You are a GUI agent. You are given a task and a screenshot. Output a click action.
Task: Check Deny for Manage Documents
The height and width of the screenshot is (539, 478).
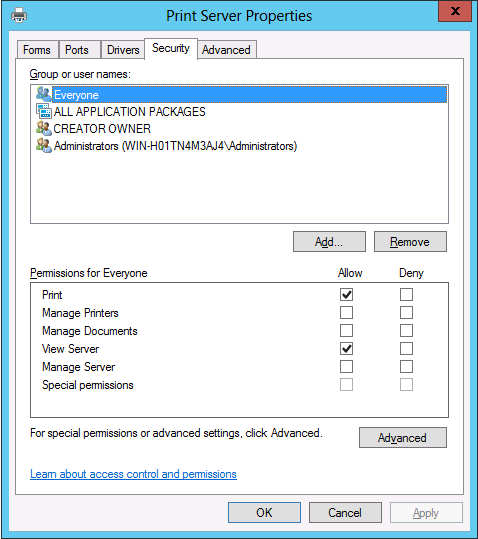click(406, 331)
